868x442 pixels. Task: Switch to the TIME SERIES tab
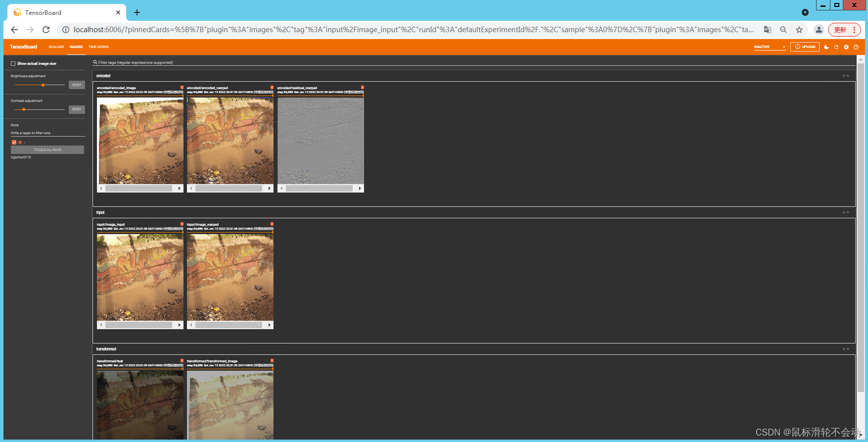(x=98, y=47)
